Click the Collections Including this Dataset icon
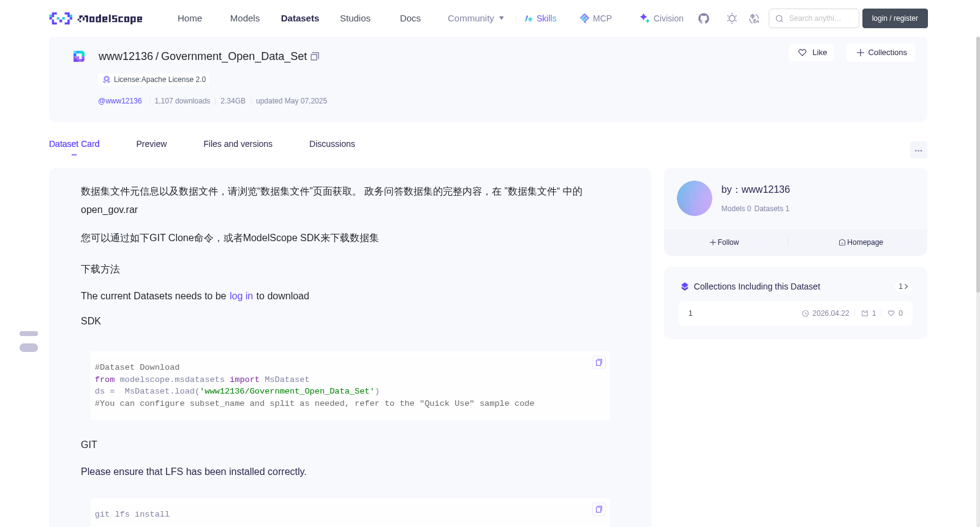The height and width of the screenshot is (527, 980). point(685,286)
